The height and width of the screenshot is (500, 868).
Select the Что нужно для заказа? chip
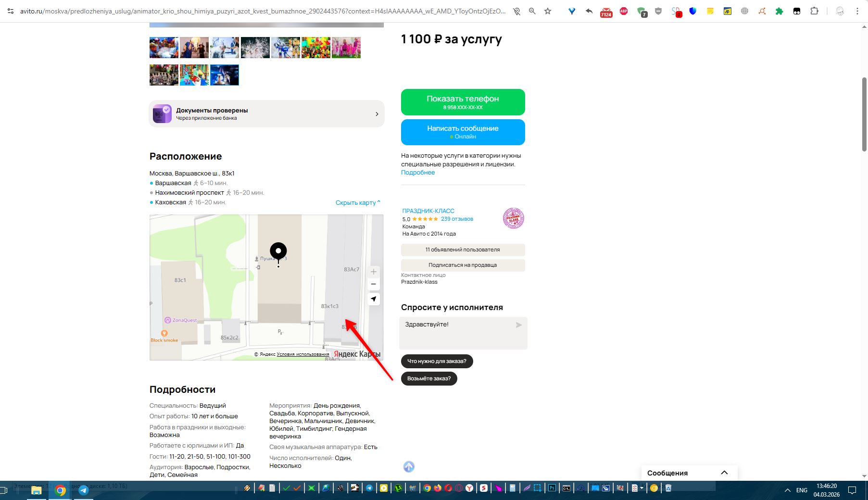tap(437, 361)
